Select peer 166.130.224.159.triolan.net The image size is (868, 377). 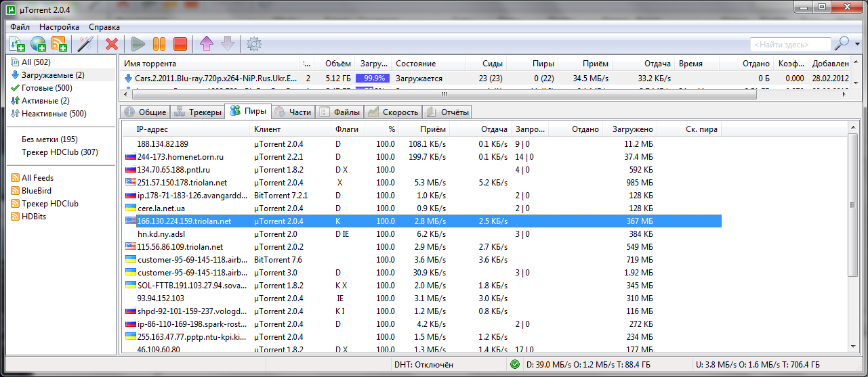[421, 221]
